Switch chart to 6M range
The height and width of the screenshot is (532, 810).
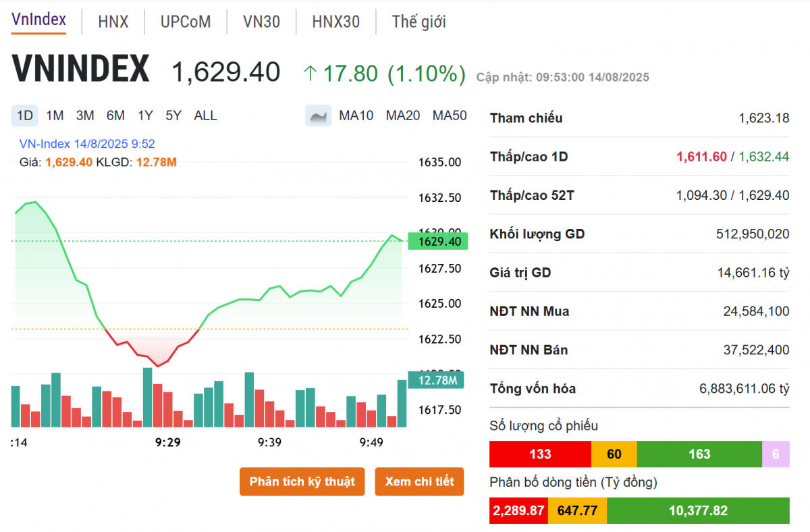pos(115,115)
